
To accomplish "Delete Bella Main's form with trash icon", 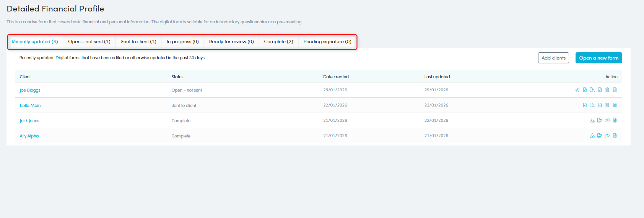I will (607, 105).
